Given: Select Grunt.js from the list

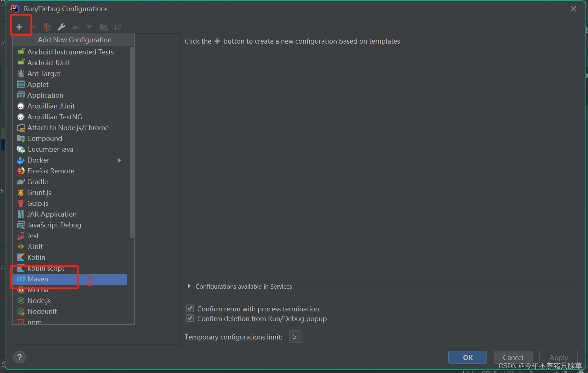Looking at the screenshot, I should (70, 192).
